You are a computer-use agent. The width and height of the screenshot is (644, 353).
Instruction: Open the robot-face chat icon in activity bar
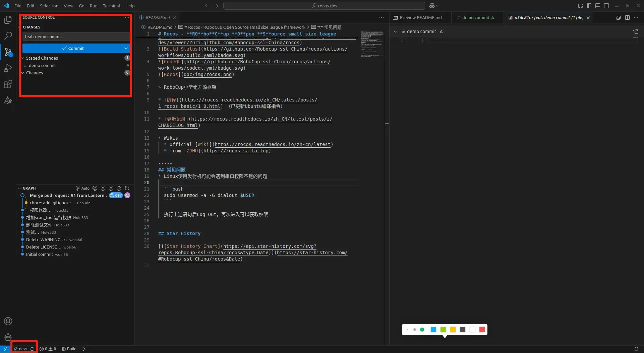pyautogui.click(x=8, y=337)
